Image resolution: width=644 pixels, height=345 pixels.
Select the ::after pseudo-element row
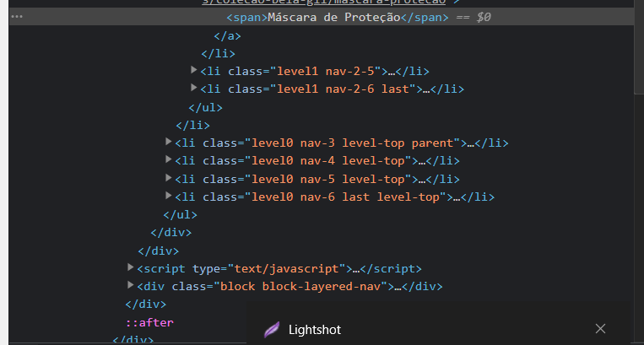(x=149, y=322)
